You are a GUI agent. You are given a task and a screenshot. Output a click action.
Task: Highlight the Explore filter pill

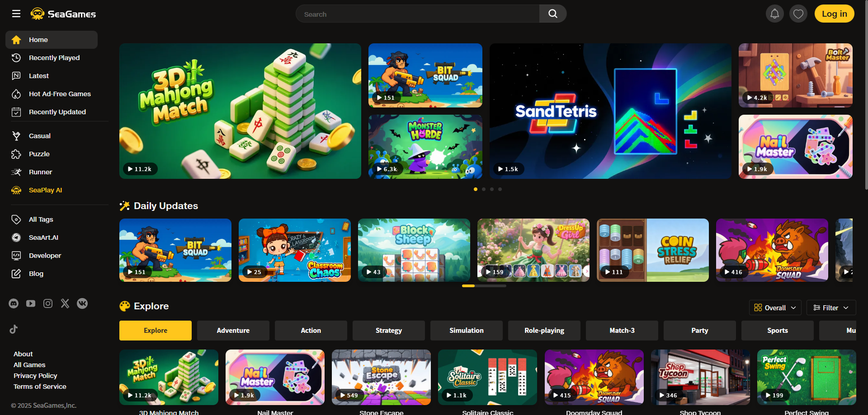(155, 330)
